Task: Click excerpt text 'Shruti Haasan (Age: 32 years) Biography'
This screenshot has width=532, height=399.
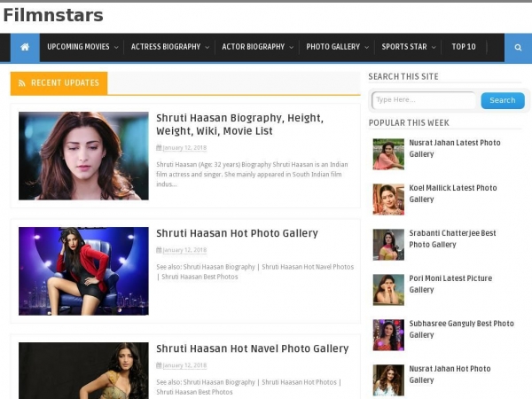Action: coord(214,165)
